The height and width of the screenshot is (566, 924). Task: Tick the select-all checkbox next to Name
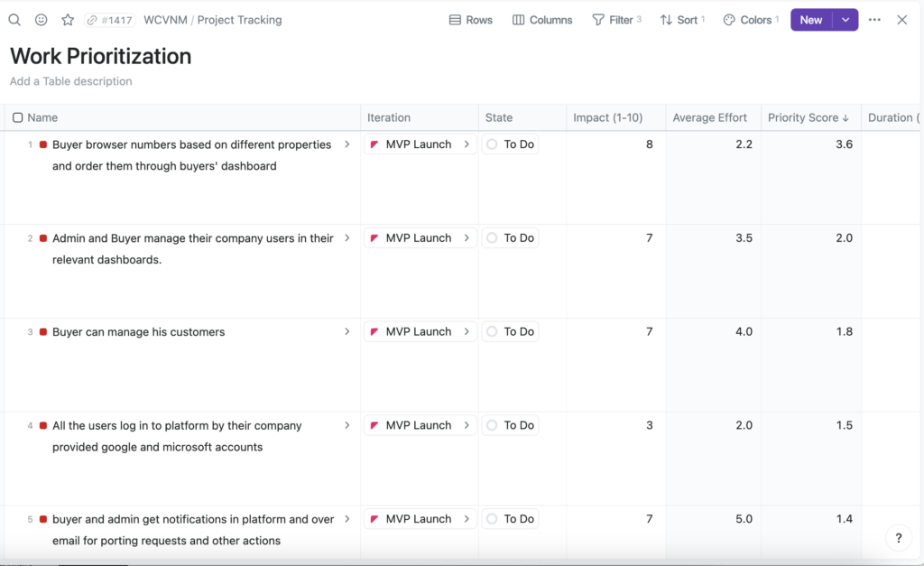tap(18, 118)
